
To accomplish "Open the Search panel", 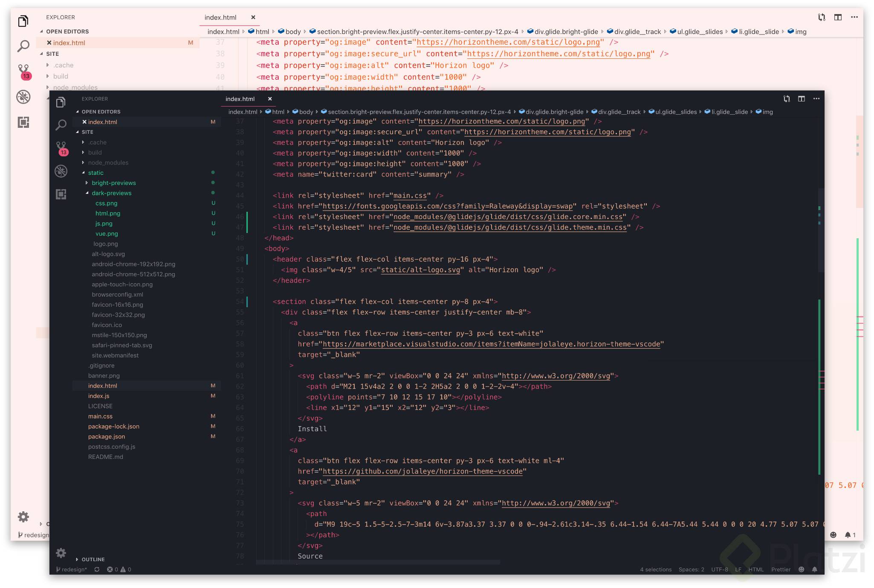I will [61, 125].
